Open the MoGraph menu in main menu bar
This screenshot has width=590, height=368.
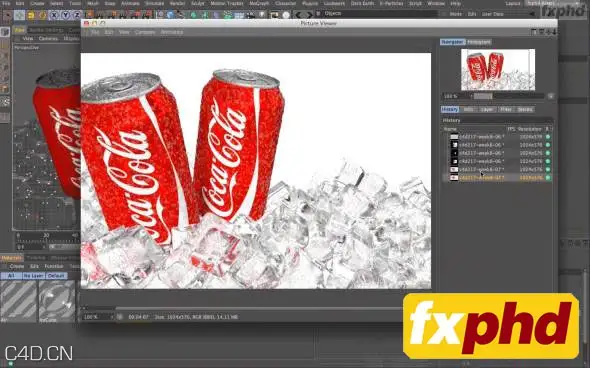pos(260,3)
